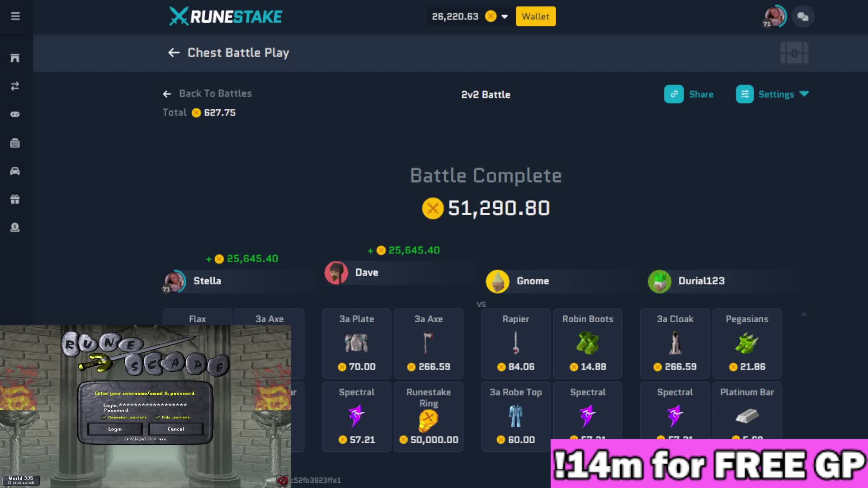Click the 2v2 Battle title
This screenshot has height=488, width=868.
pyautogui.click(x=486, y=95)
